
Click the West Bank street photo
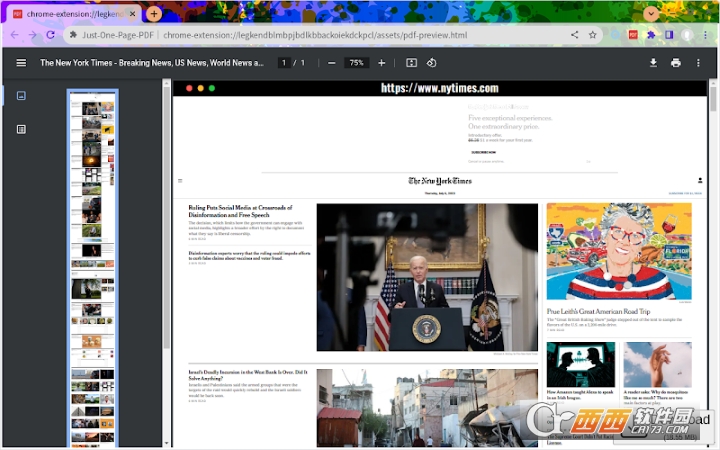click(427, 408)
